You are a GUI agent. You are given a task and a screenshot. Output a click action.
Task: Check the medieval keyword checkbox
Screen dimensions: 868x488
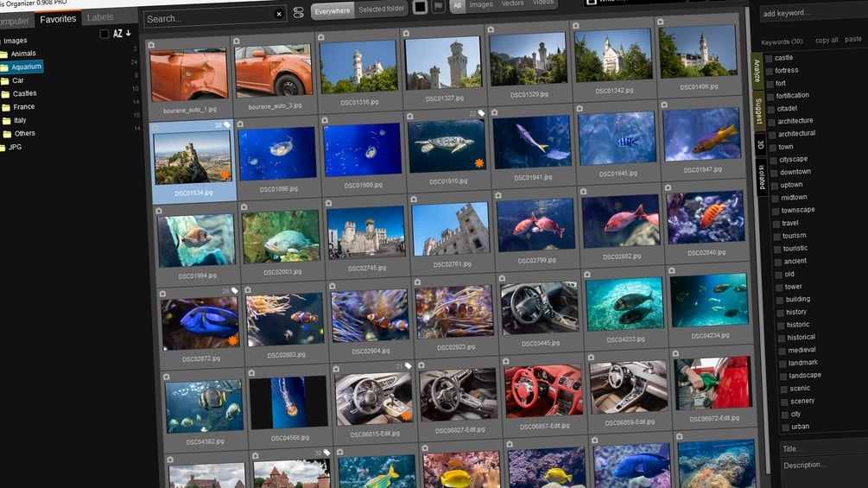point(782,351)
